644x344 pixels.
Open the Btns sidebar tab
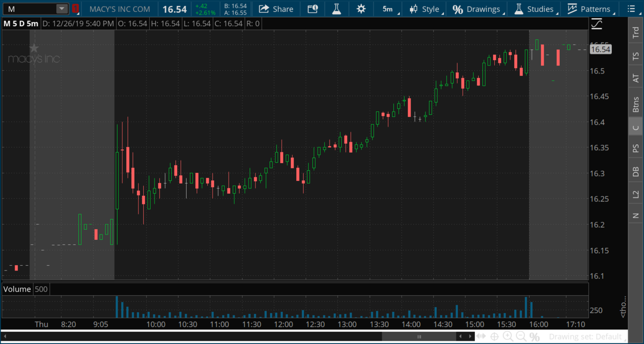636,104
